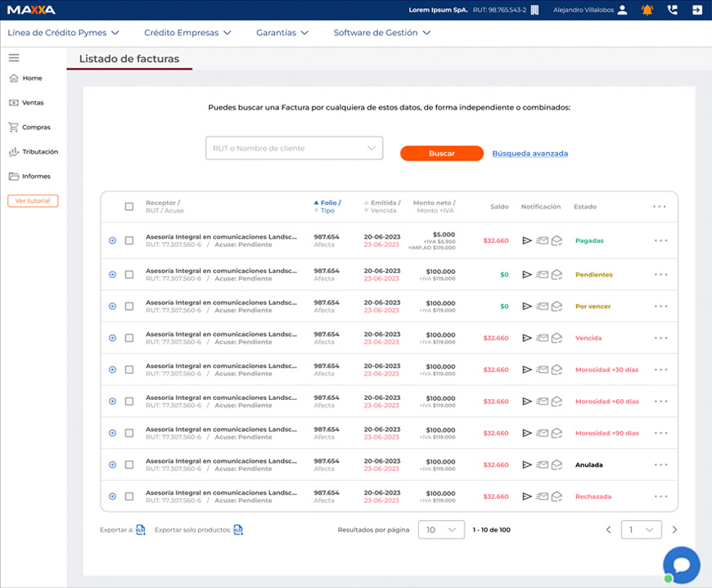712x588 pixels.
Task: Open the user profile icon next to Alejandro Villalobos
Action: pos(623,10)
